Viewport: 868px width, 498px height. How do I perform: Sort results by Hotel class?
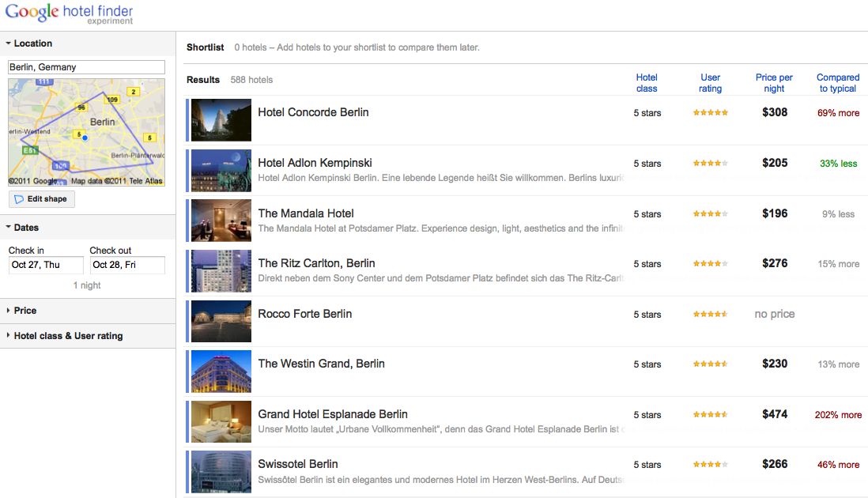[x=647, y=83]
